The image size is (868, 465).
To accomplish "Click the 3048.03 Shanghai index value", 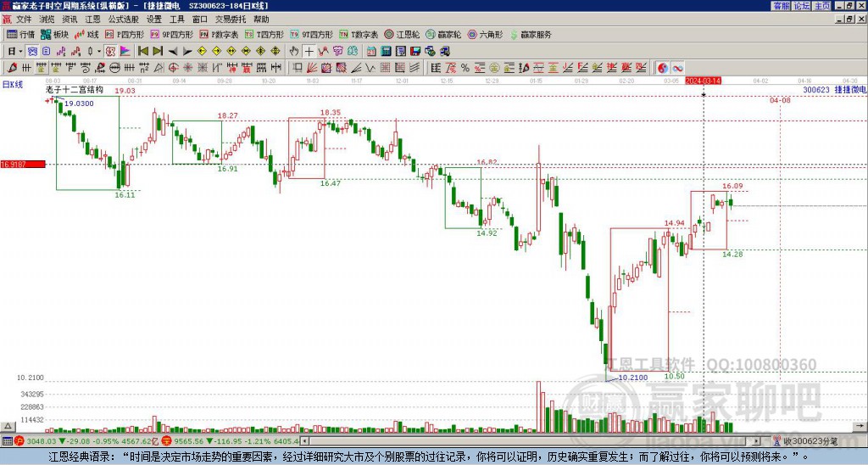I will 42,442.
